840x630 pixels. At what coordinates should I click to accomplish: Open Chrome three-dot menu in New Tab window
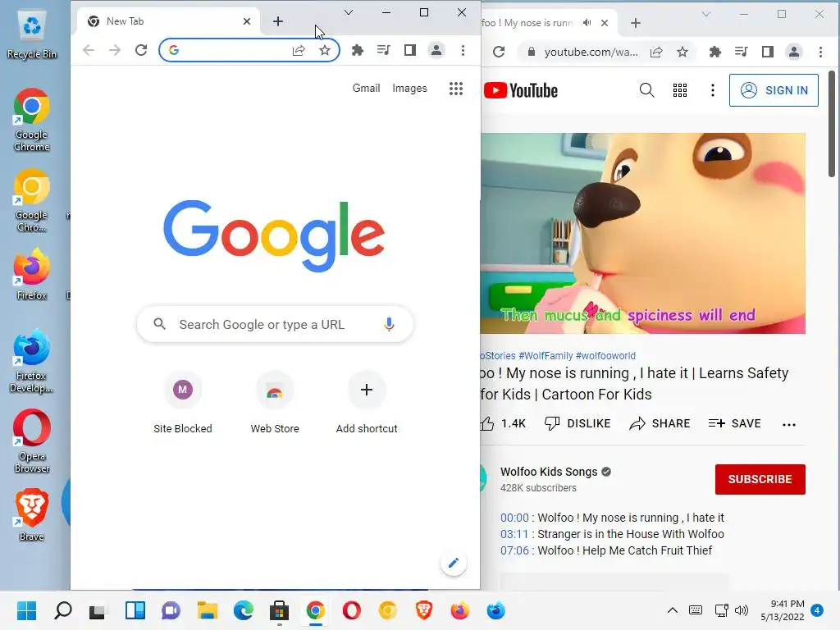[463, 50]
